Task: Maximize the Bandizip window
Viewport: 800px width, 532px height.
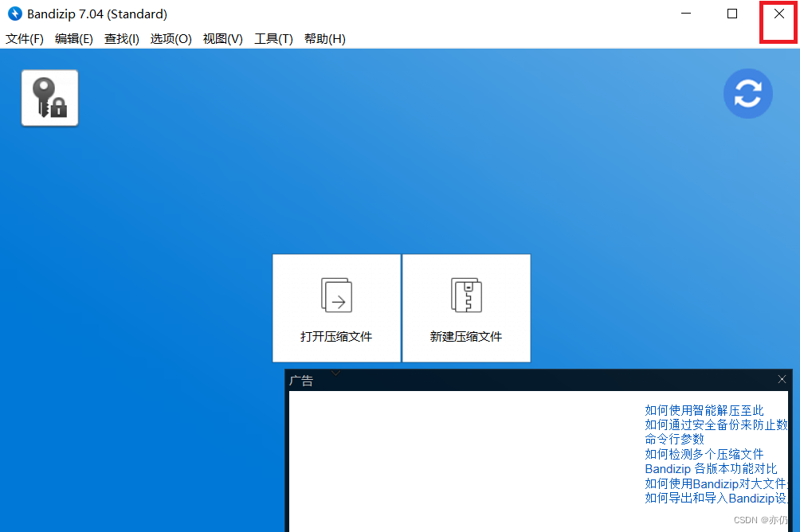Action: coord(732,14)
